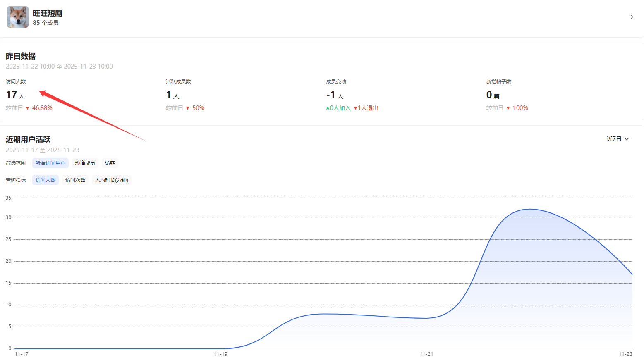Show 人均时长(分钟) metric
Image resolution: width=644 pixels, height=360 pixels.
pos(111,180)
